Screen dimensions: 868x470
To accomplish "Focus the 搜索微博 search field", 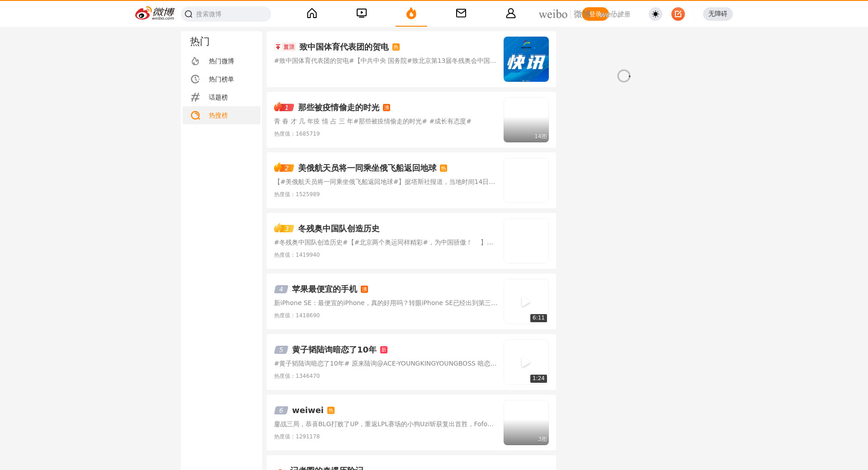I will click(x=231, y=14).
